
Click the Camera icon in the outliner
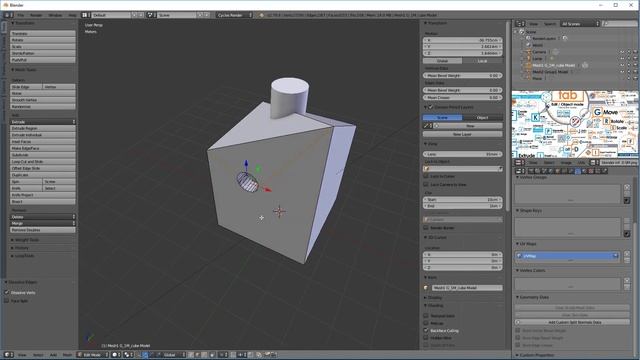coord(528,52)
